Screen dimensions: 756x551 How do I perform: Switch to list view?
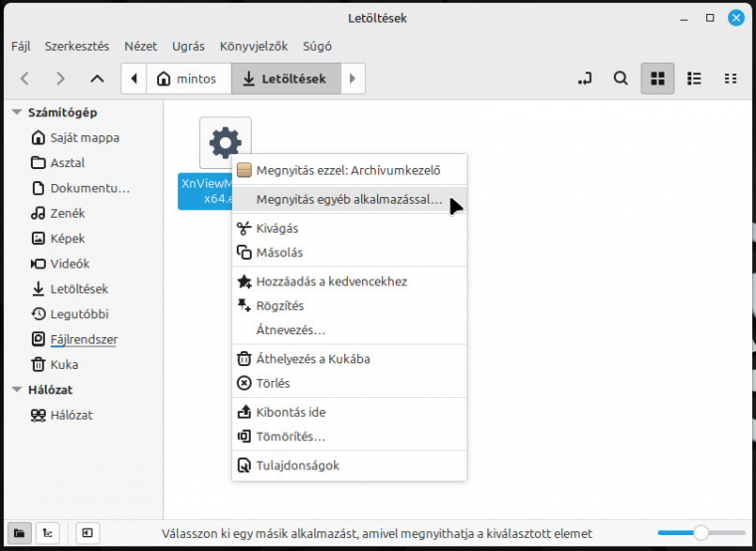click(694, 79)
